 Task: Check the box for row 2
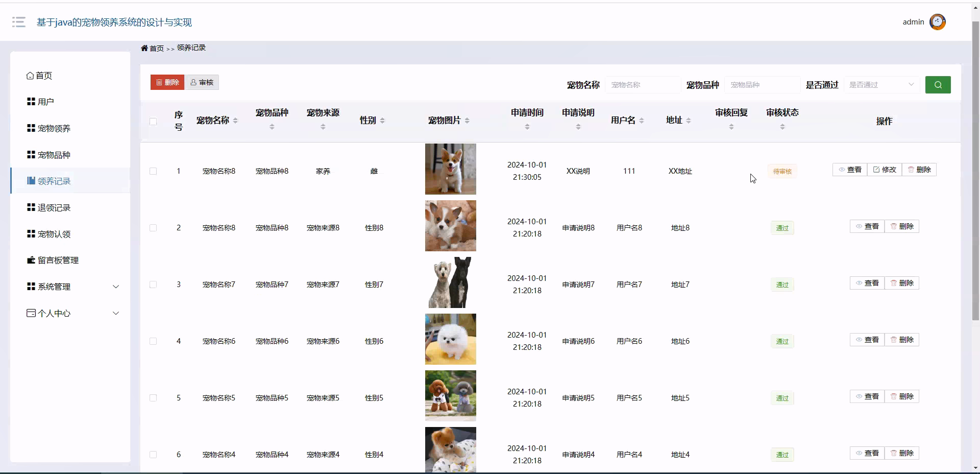(153, 228)
